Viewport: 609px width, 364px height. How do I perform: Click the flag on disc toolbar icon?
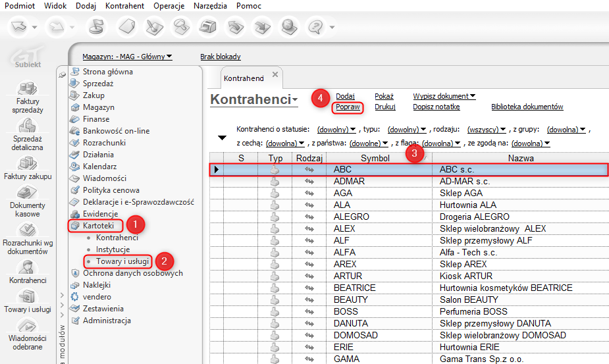pyautogui.click(x=96, y=27)
